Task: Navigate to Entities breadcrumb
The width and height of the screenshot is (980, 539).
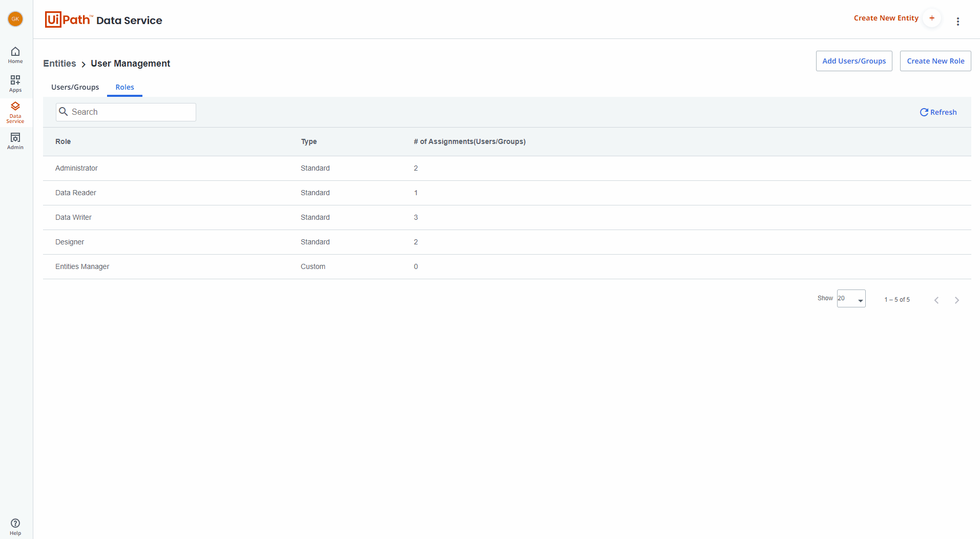Action: (x=59, y=64)
